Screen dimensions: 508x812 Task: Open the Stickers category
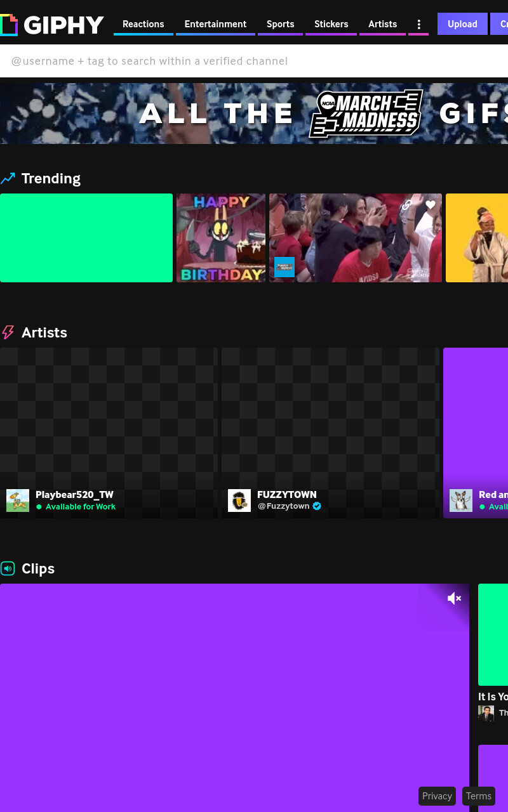pyautogui.click(x=331, y=24)
